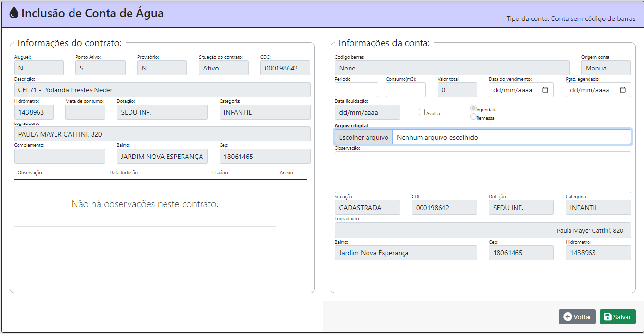This screenshot has height=334, width=644.
Task: Click the CDC field in Informações do contrato
Action: click(x=285, y=68)
